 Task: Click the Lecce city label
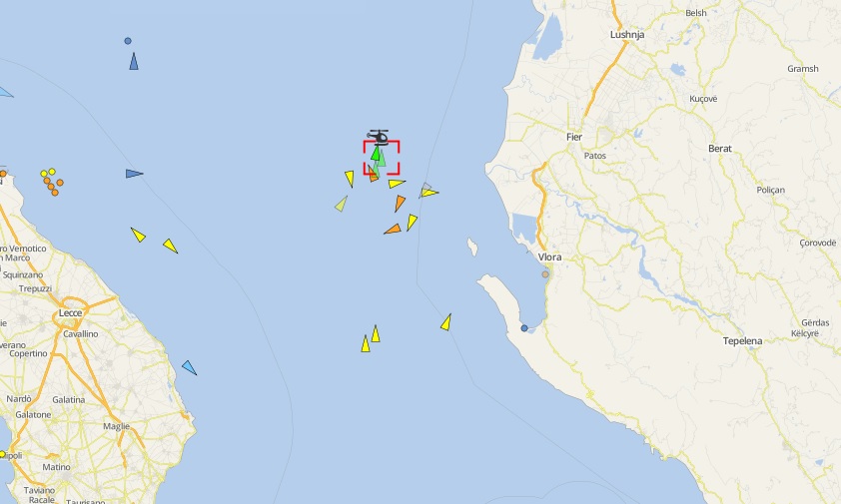70,313
